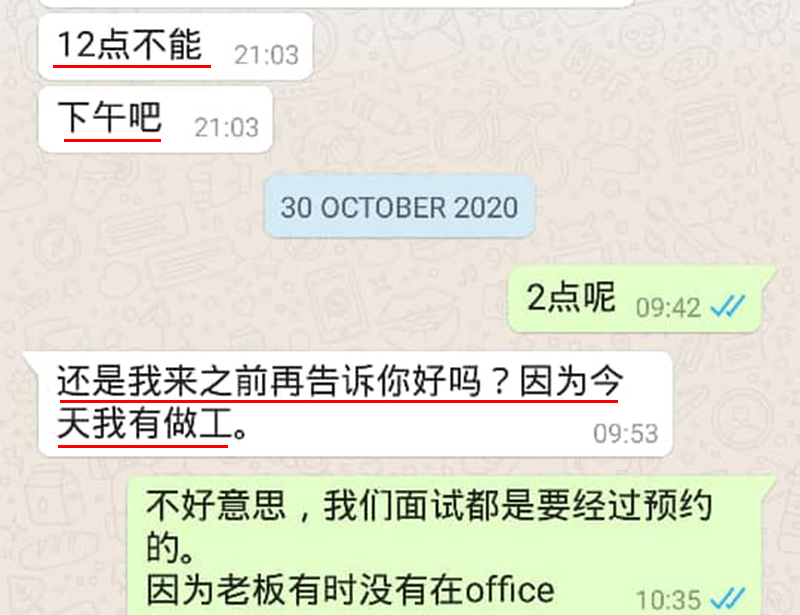The image size is (800, 615).
Task: Click the partial bubble at the top edge
Action: [337, 3]
